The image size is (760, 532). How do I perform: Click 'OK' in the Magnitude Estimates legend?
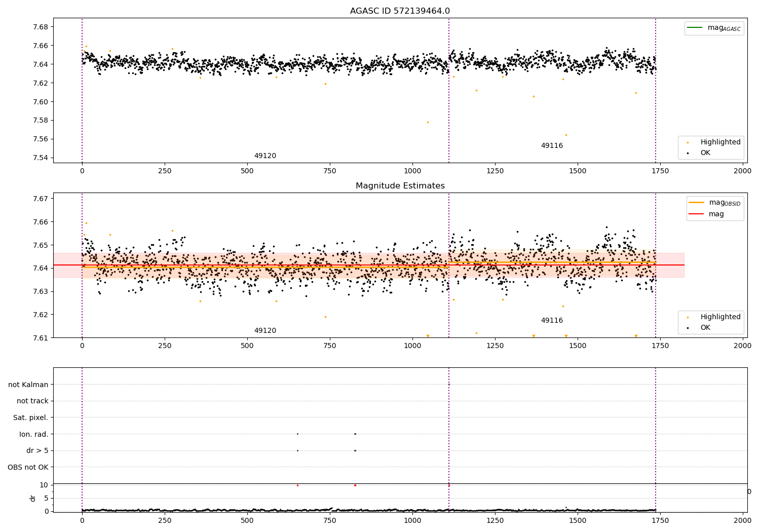[x=705, y=328]
